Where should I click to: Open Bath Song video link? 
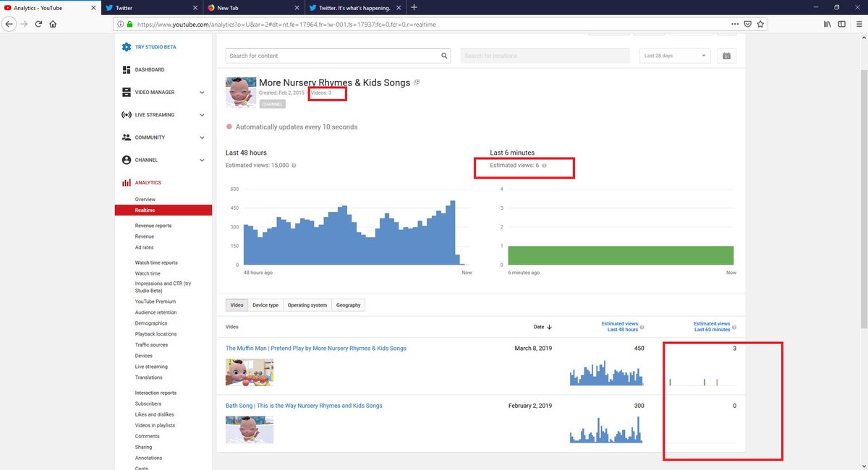[x=304, y=406]
